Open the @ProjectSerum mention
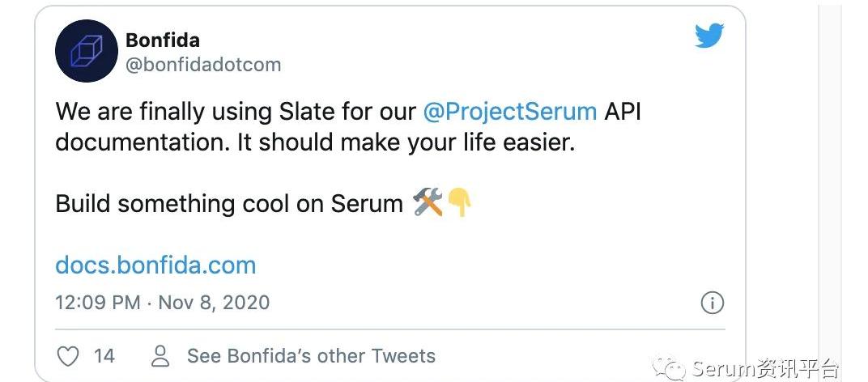The height and width of the screenshot is (382, 868). (510, 112)
